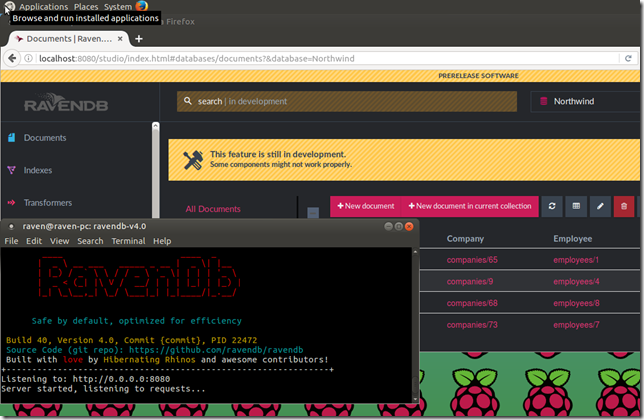Click the terminal vertical scrollbar

click(415, 325)
